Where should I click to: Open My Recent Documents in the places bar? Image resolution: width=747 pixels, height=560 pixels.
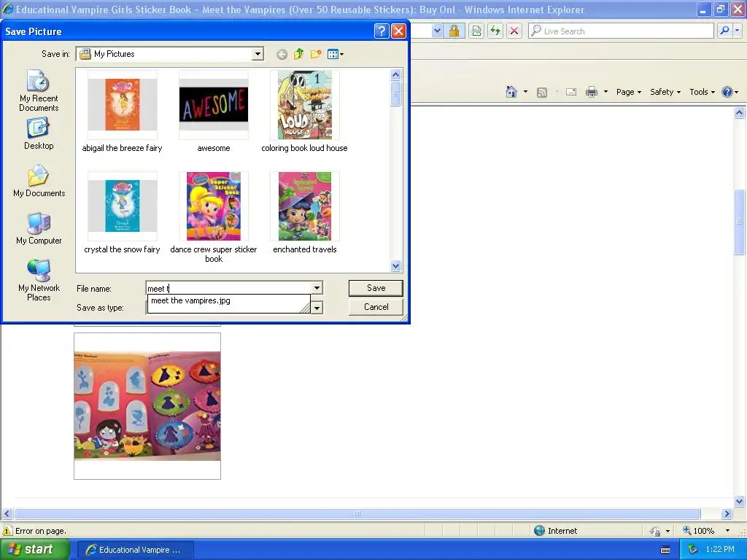(x=39, y=90)
